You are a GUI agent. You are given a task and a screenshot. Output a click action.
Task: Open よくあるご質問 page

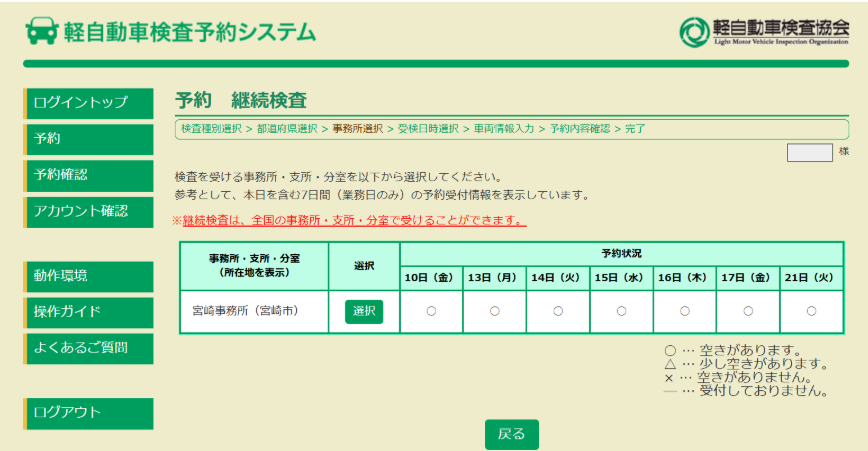[89, 349]
